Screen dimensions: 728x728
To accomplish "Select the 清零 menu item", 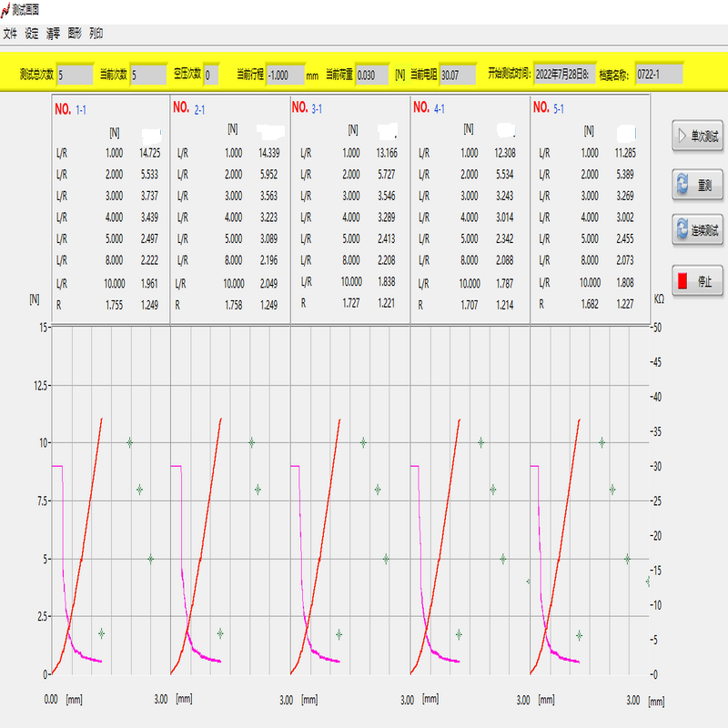I will coord(54,34).
